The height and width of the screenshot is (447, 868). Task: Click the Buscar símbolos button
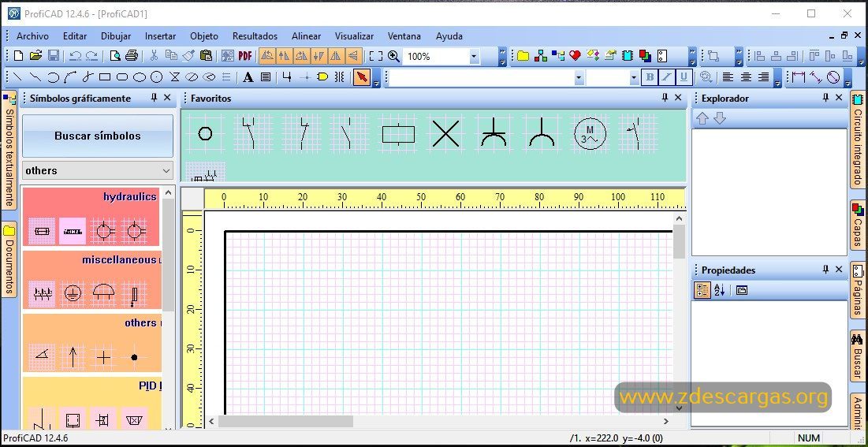coord(98,136)
